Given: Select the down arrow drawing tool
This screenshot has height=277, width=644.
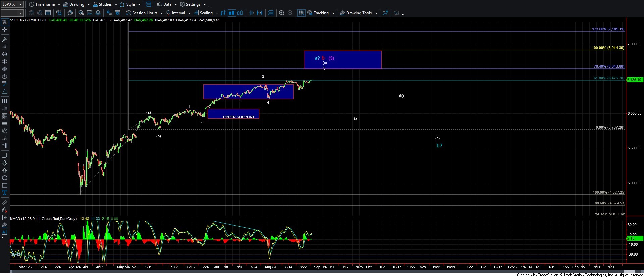Looking at the screenshot, I should point(5,163).
